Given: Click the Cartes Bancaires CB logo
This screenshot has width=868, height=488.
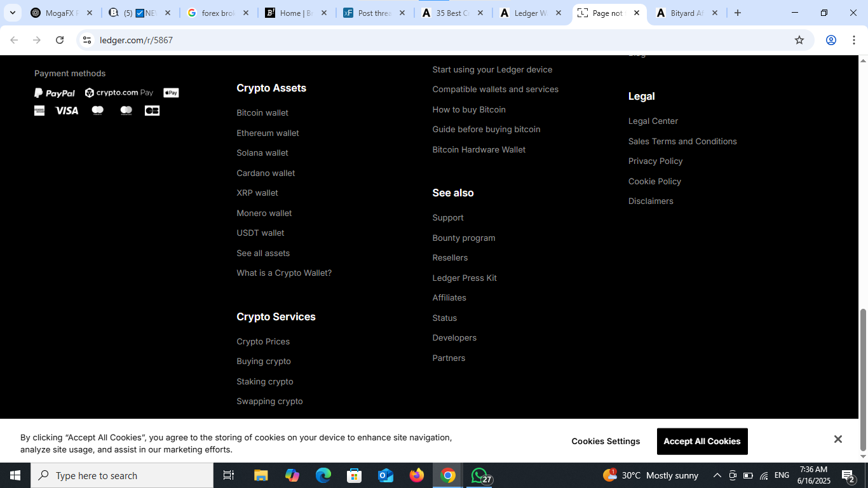Looking at the screenshot, I should tap(152, 111).
